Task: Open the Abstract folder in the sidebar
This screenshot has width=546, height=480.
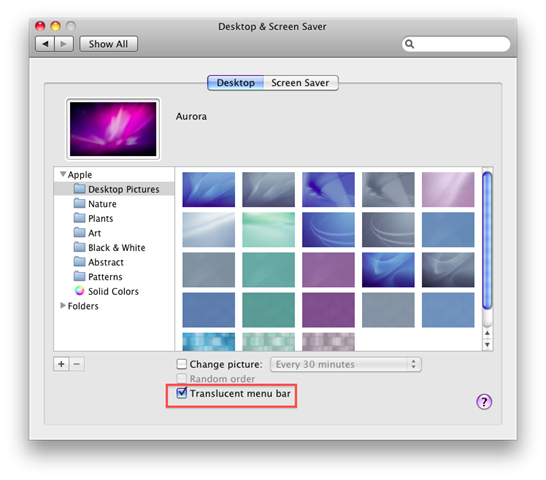Action: pyautogui.click(x=99, y=262)
